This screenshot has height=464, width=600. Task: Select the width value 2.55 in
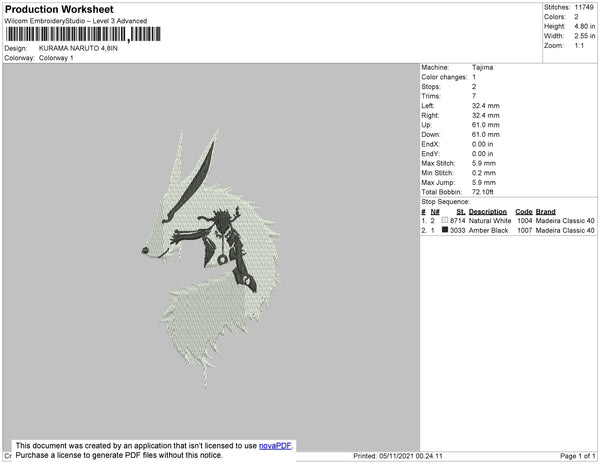pos(585,36)
